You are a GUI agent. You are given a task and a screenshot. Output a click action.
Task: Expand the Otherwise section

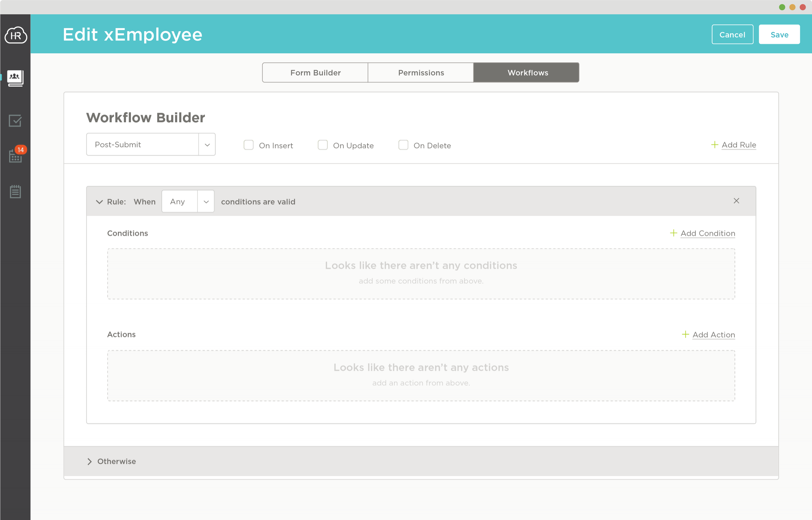point(89,461)
